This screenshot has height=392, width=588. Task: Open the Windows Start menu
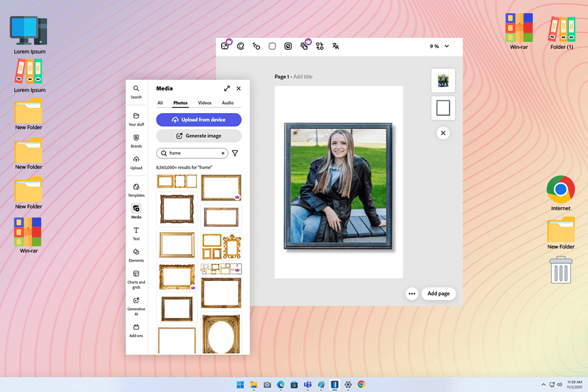(x=241, y=385)
